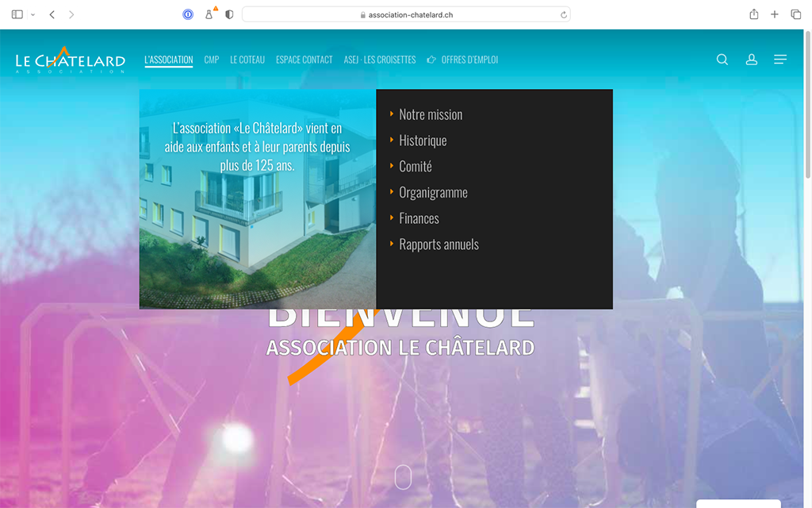Switch to the CMP navigation item
Image resolution: width=812 pixels, height=508 pixels.
(211, 59)
